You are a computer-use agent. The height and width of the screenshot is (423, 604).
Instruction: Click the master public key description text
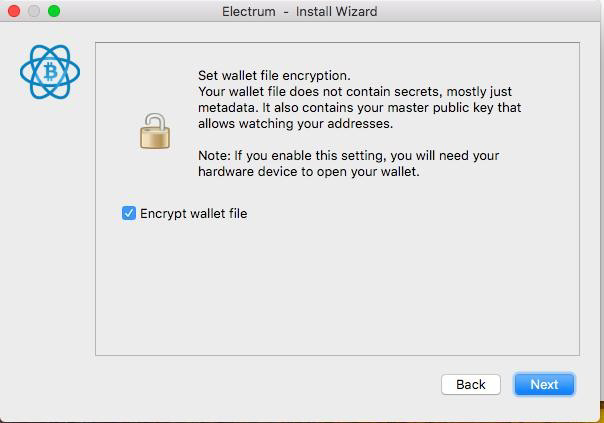pos(359,107)
